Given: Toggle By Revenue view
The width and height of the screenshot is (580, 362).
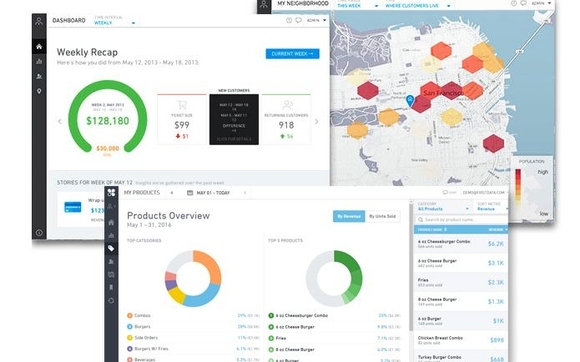Looking at the screenshot, I should pyautogui.click(x=349, y=216).
